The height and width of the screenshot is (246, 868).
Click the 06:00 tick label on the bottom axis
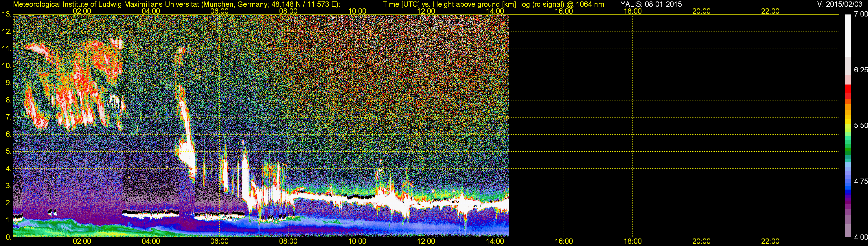point(219,241)
